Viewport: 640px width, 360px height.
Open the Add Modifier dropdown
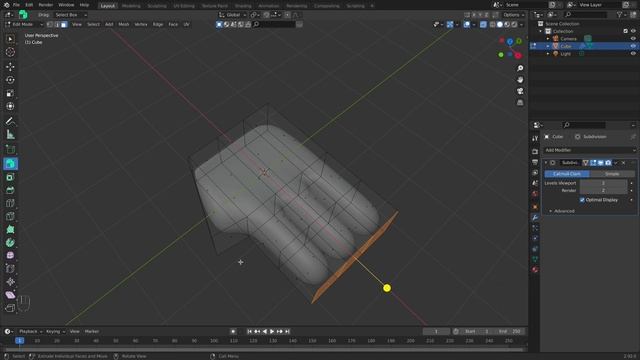click(x=590, y=150)
